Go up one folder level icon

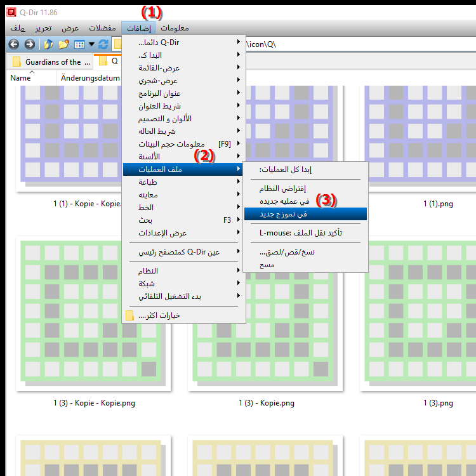click(x=48, y=44)
